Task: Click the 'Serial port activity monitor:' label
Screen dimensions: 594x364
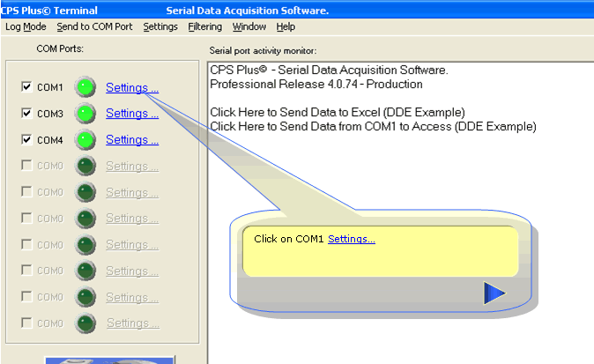Action: [263, 51]
